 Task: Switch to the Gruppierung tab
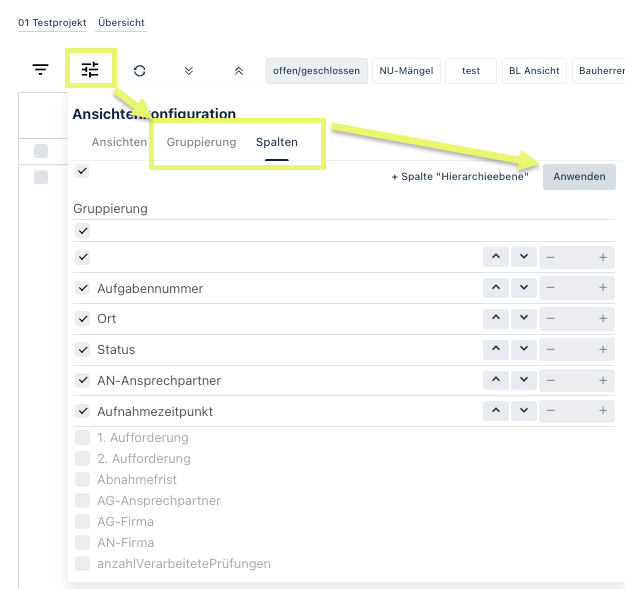(x=201, y=142)
